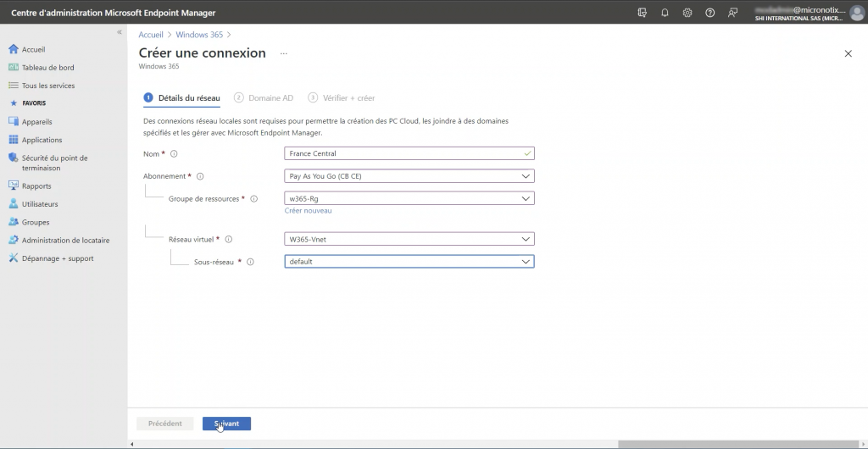This screenshot has width=868, height=449.
Task: Open Tous les services in the sidebar
Action: tap(48, 86)
